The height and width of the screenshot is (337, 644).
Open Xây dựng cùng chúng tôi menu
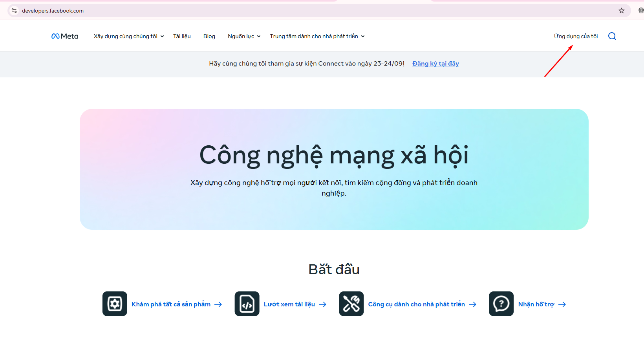click(x=126, y=36)
